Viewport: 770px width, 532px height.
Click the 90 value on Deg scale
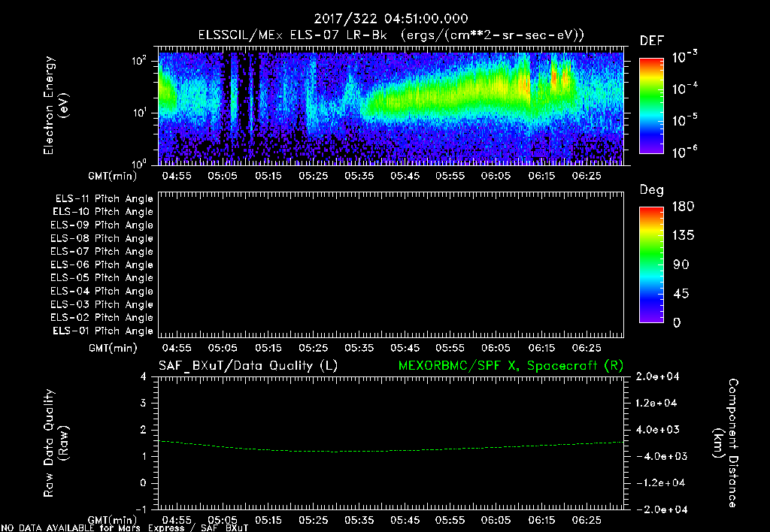(681, 264)
